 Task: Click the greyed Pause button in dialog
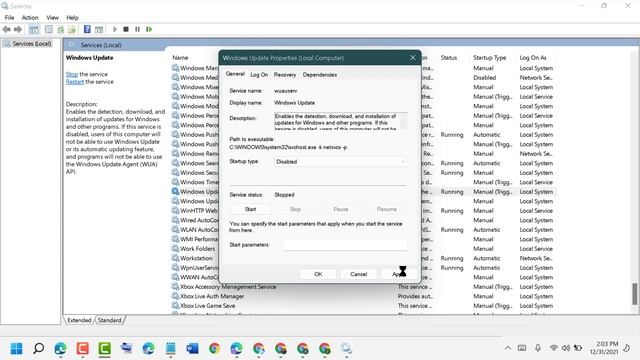tap(341, 209)
